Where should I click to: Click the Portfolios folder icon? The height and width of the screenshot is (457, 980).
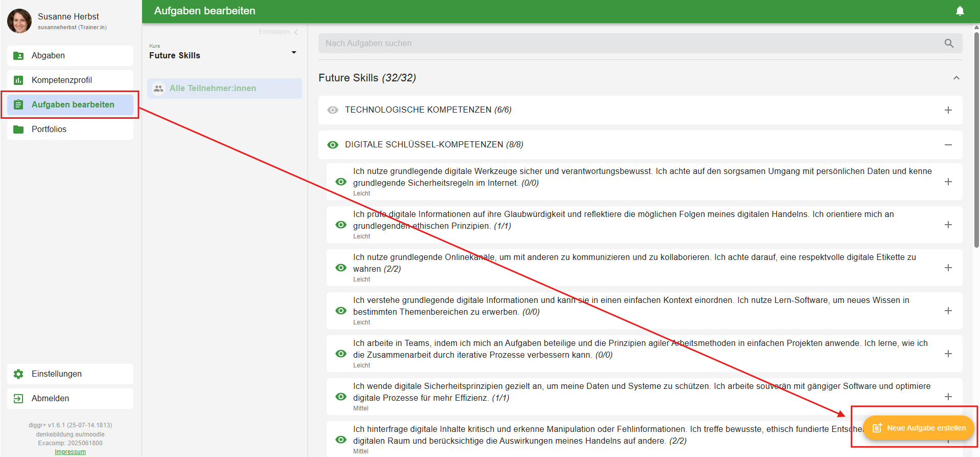[x=18, y=129]
